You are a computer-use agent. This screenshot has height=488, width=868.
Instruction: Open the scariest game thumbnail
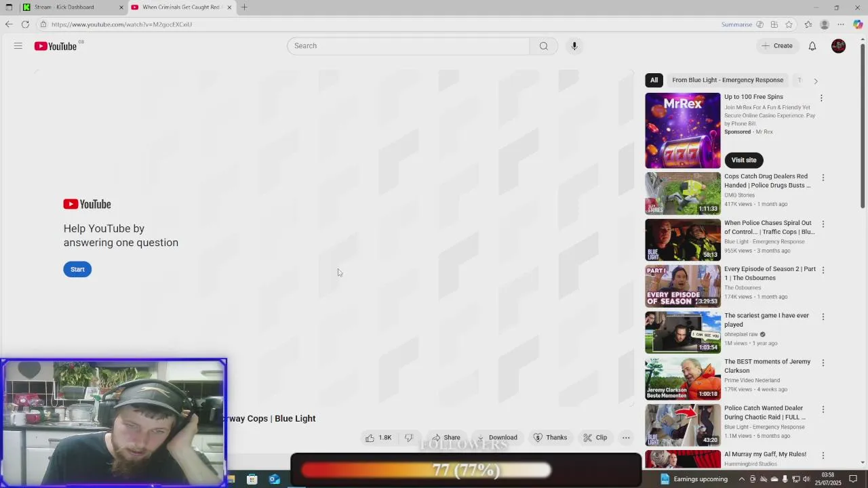pyautogui.click(x=683, y=332)
